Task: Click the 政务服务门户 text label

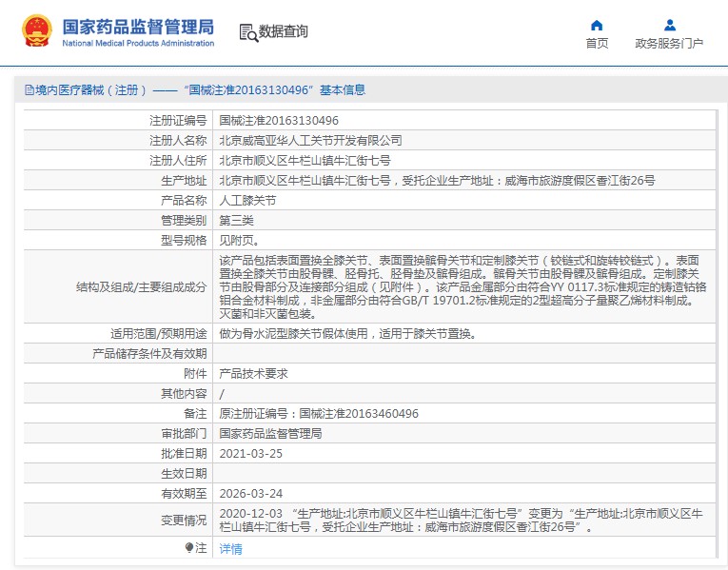Action: (669, 43)
